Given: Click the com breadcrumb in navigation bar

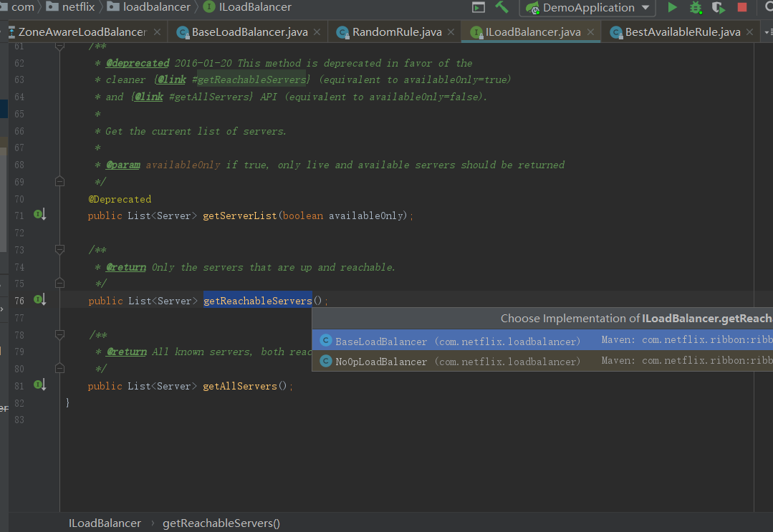Looking at the screenshot, I should tap(21, 7).
